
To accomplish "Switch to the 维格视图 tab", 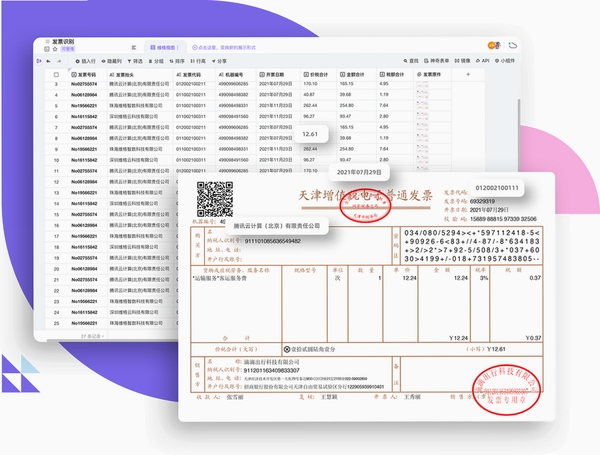I will tap(165, 47).
